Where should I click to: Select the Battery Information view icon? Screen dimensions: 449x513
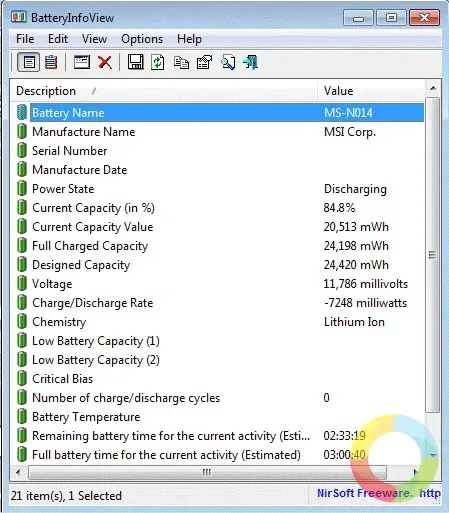click(29, 62)
